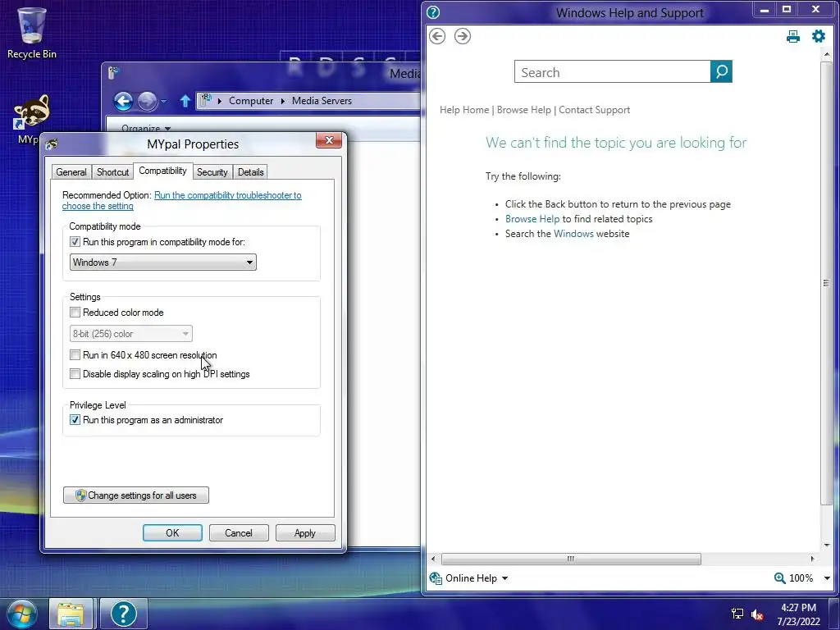Go back in Windows Help and Support
This screenshot has height=630, width=840.
click(437, 36)
